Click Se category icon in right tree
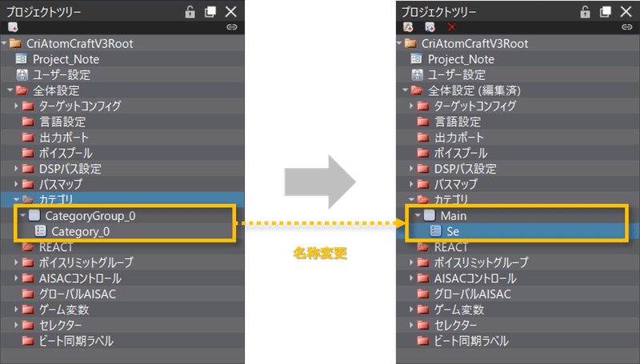The image size is (640, 364). point(435,231)
